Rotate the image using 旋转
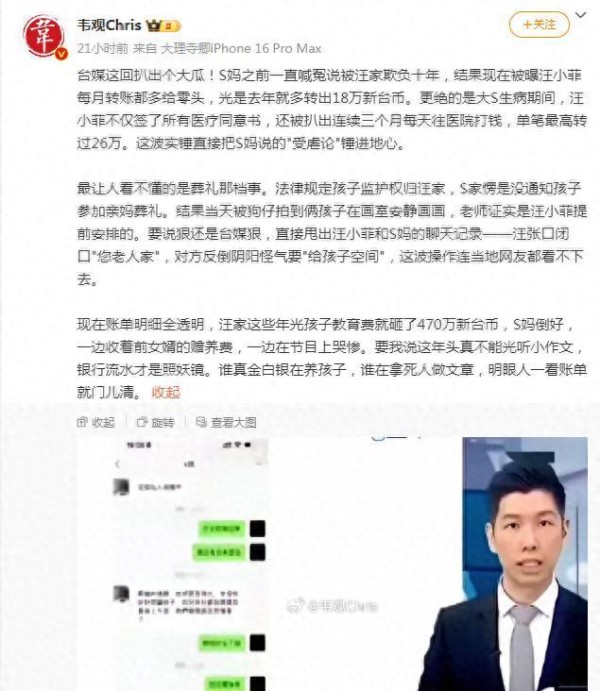 163,423
